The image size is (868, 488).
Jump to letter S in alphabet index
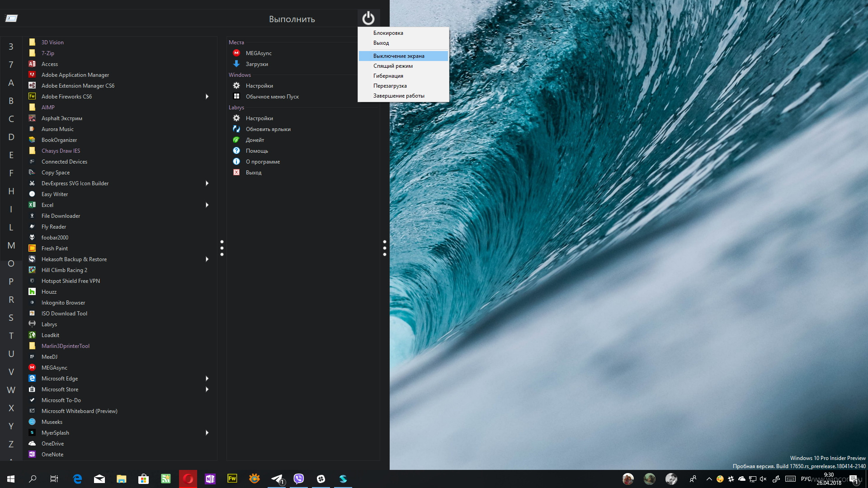click(11, 318)
